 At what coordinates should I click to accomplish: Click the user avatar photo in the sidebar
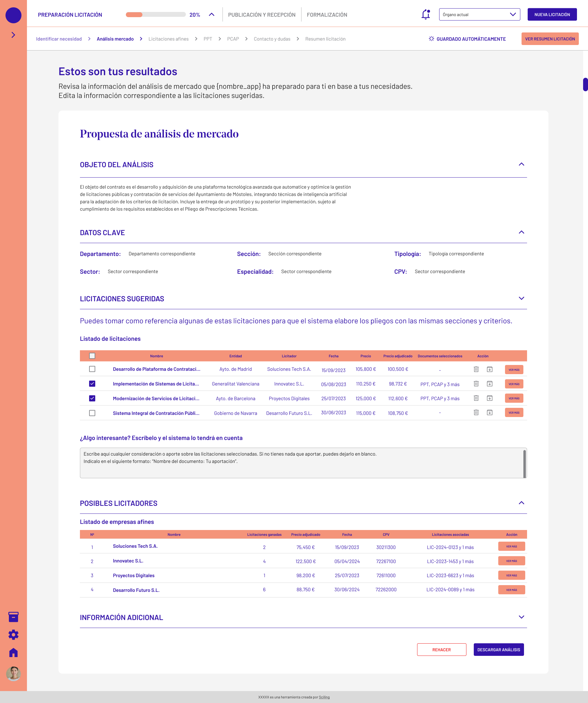[13, 674]
